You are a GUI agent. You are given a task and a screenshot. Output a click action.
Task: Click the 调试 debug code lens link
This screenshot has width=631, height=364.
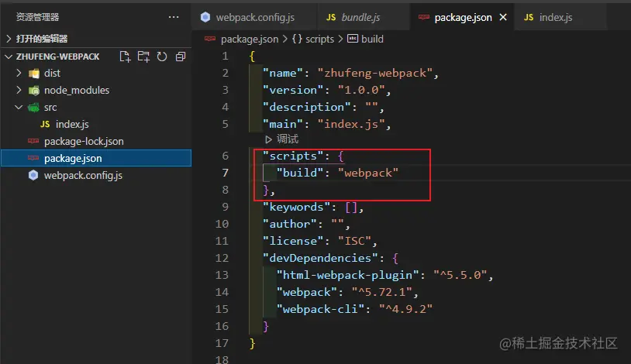pyautogui.click(x=288, y=139)
